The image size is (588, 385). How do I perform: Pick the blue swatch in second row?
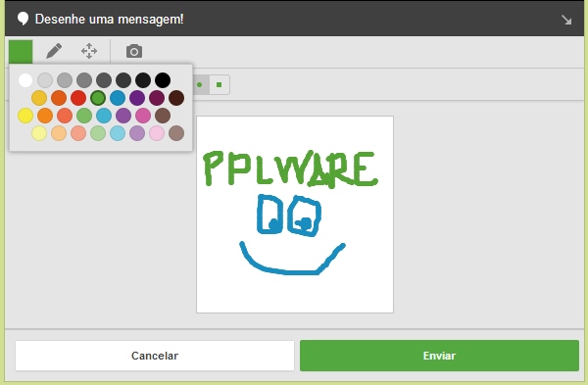tap(118, 98)
